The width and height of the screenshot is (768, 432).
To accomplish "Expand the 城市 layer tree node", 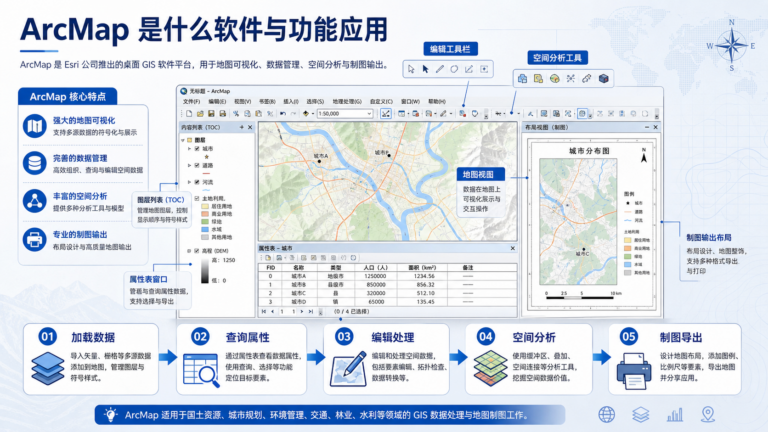I will pyautogui.click(x=190, y=148).
